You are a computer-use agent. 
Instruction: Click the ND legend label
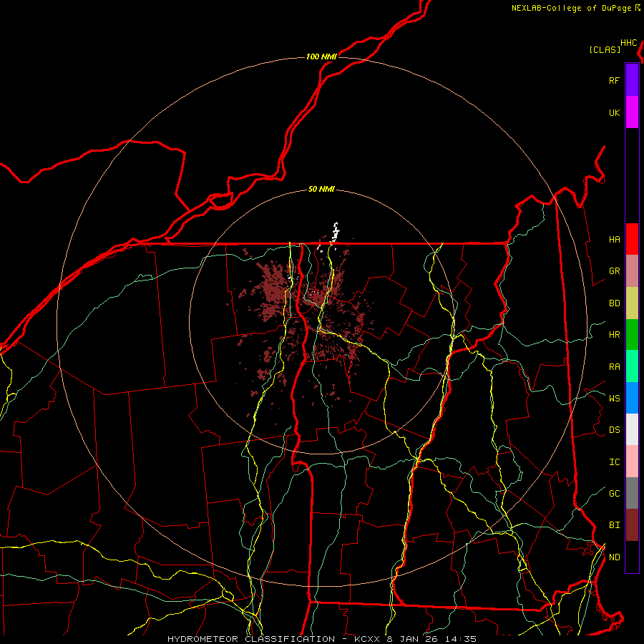[x=614, y=557]
